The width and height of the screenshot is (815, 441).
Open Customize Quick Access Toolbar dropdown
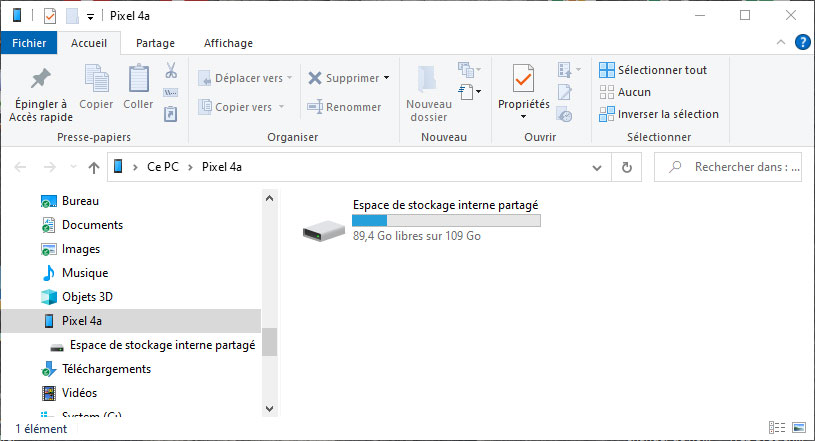pos(90,17)
